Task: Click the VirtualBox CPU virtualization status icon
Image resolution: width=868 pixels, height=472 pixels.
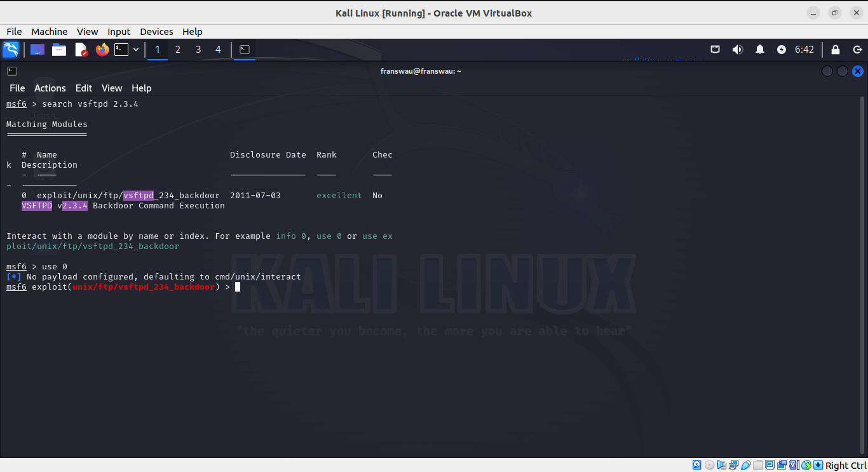Action: 794,465
